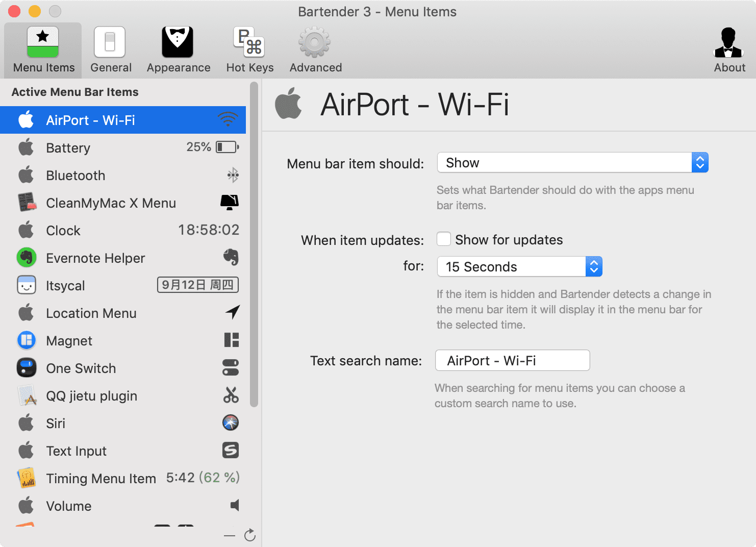Click the scissors icon for QQ jietu
This screenshot has width=756, height=547.
click(231, 395)
